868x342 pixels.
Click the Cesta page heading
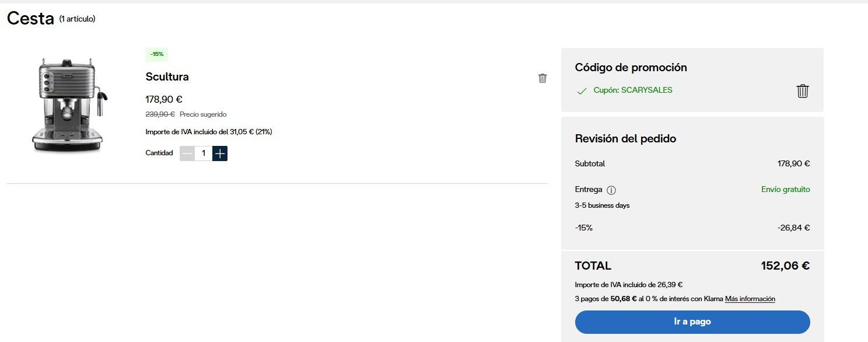pyautogui.click(x=30, y=18)
